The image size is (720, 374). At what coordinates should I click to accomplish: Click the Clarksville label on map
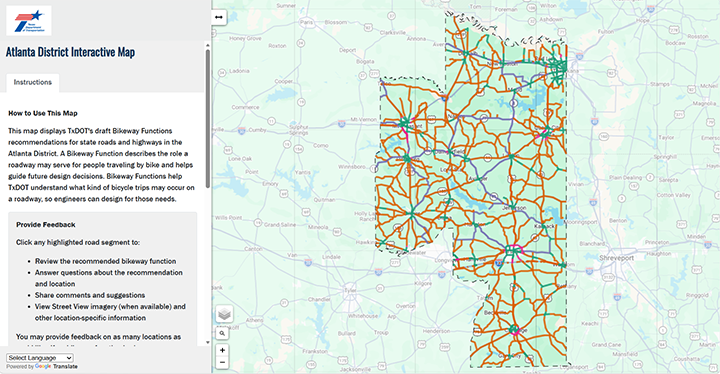tap(393, 33)
